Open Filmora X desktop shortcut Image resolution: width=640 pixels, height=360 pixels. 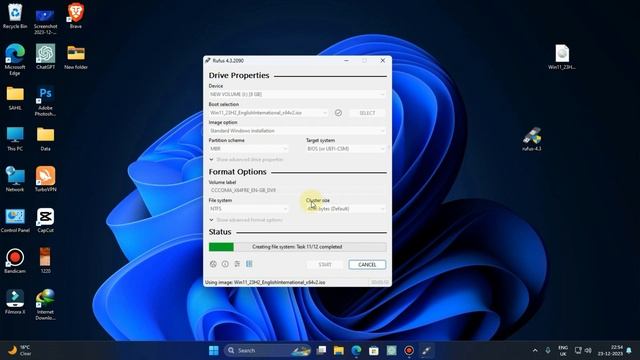(x=15, y=302)
